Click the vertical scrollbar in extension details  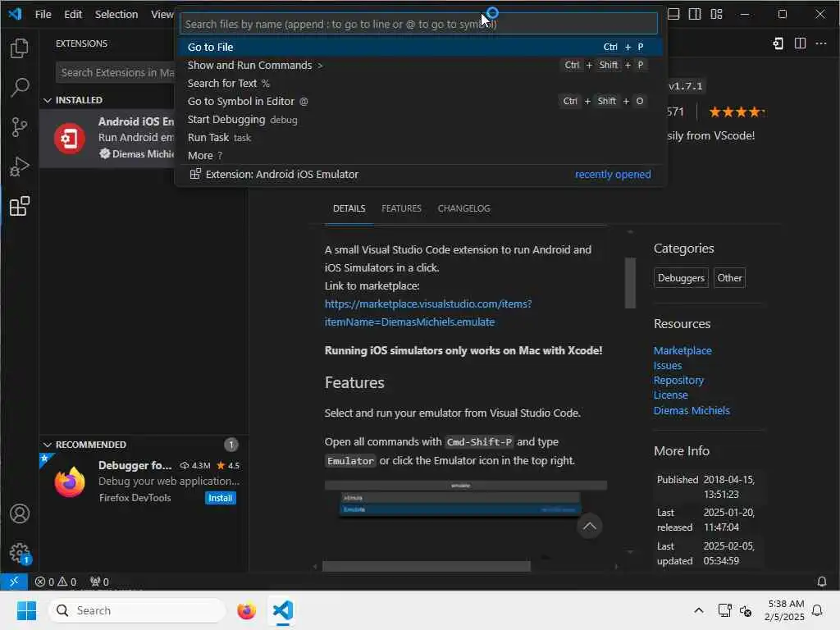point(630,283)
